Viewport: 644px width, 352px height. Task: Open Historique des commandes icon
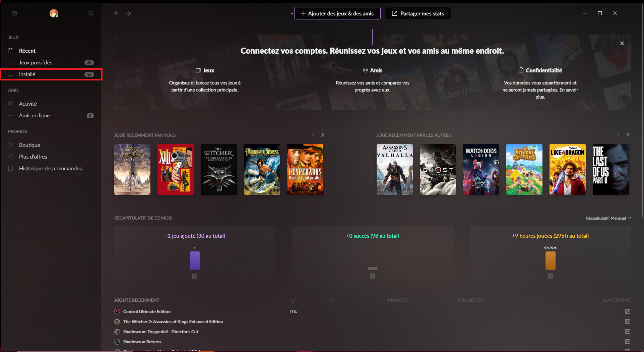click(x=11, y=168)
